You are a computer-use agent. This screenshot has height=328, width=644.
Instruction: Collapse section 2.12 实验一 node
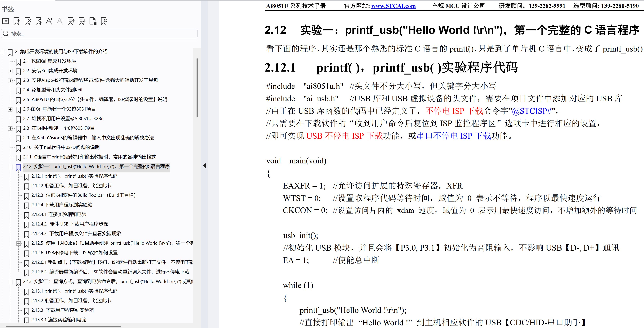[x=10, y=167]
